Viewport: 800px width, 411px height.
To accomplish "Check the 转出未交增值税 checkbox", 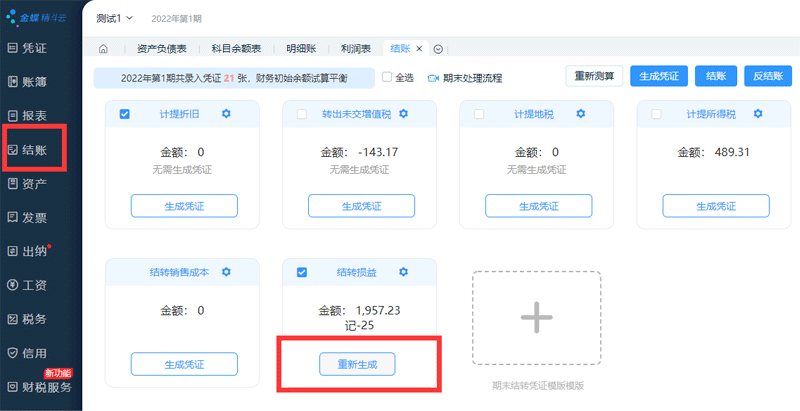I will pyautogui.click(x=302, y=114).
